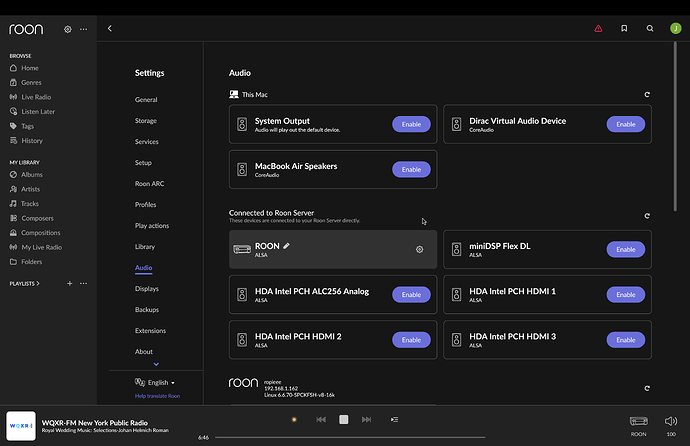Refresh the ropieee device section
The height and width of the screenshot is (446, 690).
[x=647, y=388]
